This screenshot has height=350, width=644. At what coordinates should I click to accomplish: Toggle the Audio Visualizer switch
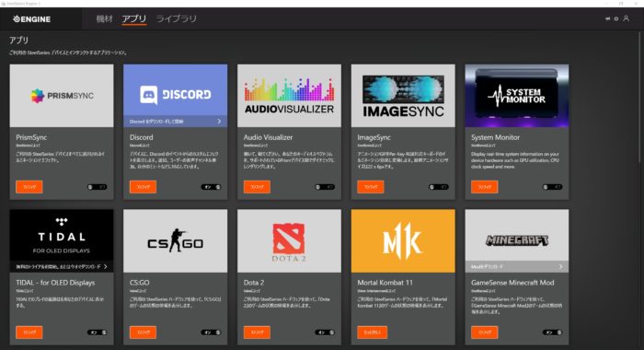point(325,187)
